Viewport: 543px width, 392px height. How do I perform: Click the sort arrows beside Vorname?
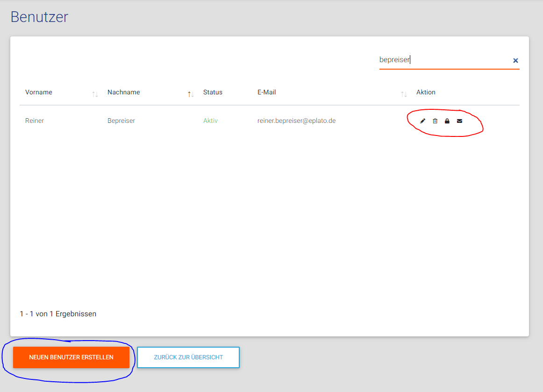pyautogui.click(x=95, y=94)
